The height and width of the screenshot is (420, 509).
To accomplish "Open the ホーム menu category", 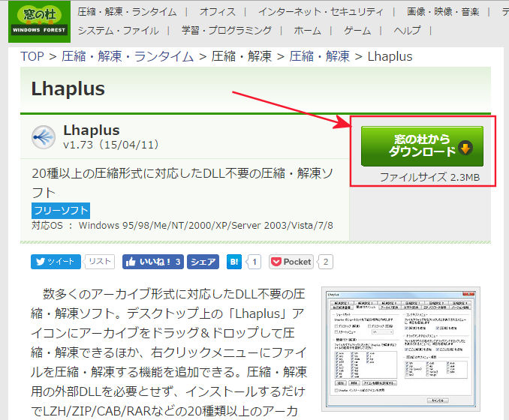I will [307, 31].
